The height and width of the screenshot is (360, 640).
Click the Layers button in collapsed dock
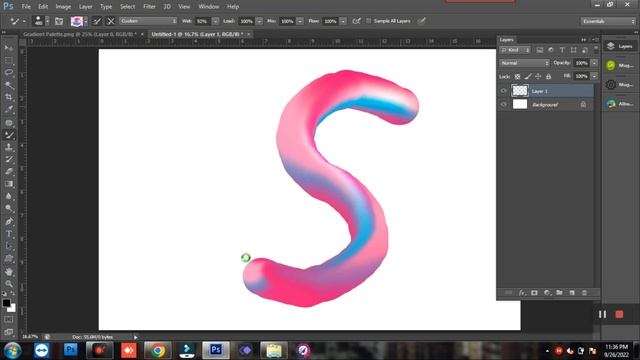620,46
